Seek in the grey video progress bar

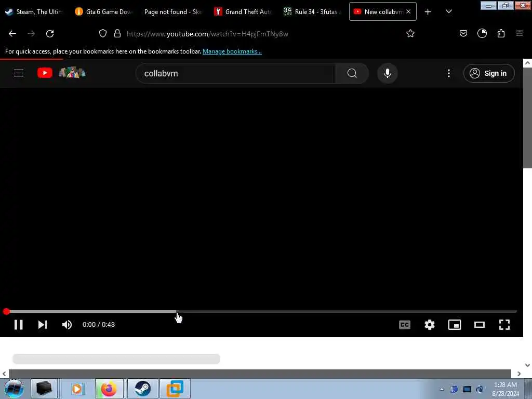(263, 312)
